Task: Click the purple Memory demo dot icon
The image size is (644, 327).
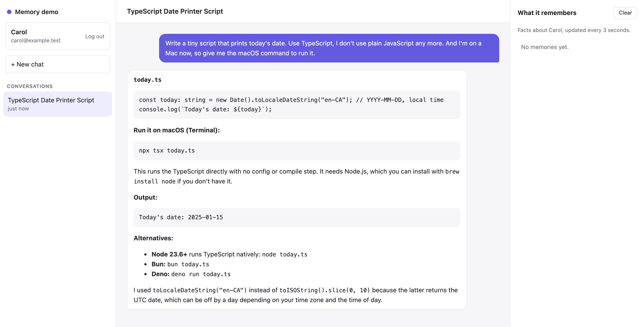Action: click(x=9, y=12)
